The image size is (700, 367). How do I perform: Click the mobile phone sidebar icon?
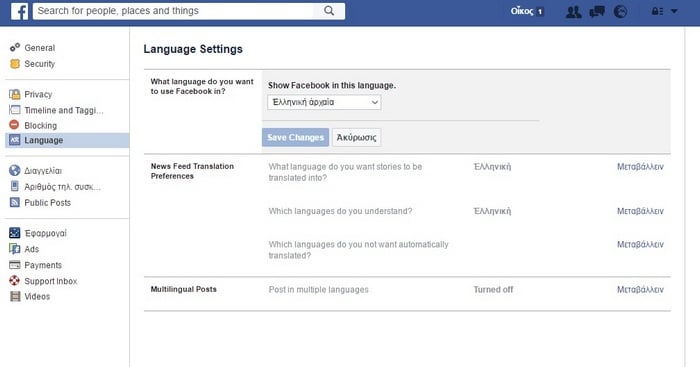click(15, 186)
